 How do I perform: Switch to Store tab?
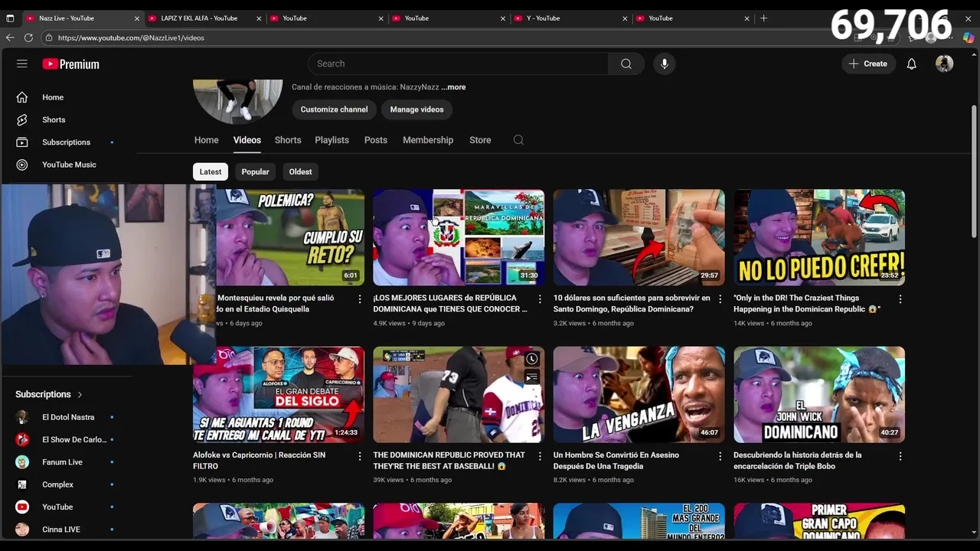(x=480, y=140)
